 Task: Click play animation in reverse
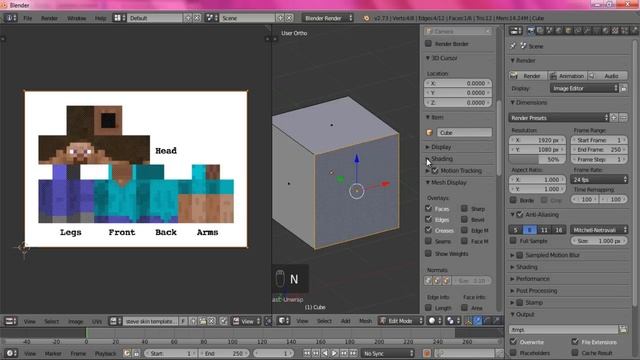coord(325,353)
